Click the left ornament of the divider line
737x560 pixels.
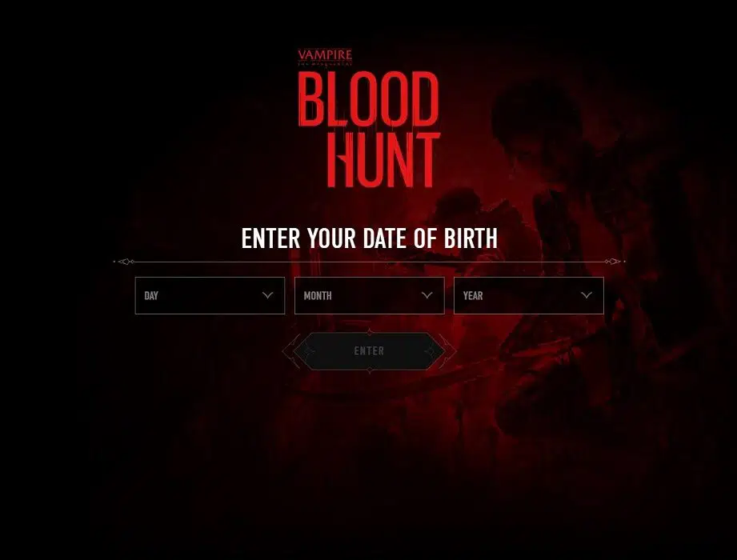[x=124, y=262]
